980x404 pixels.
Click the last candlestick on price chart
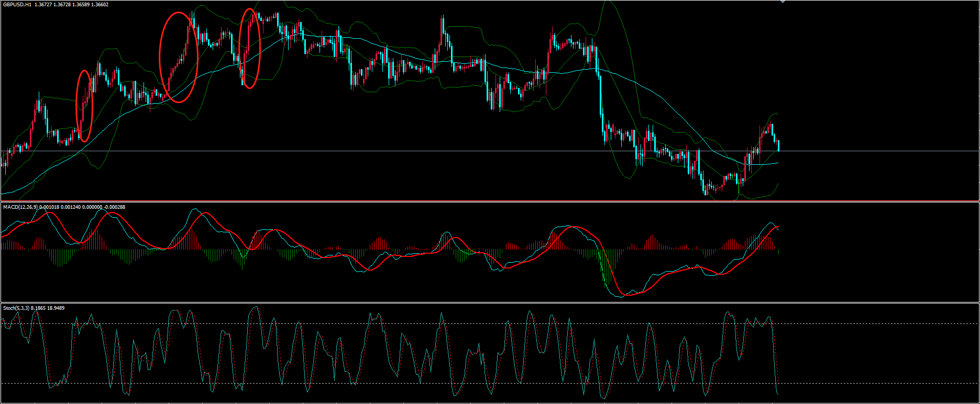(x=779, y=145)
